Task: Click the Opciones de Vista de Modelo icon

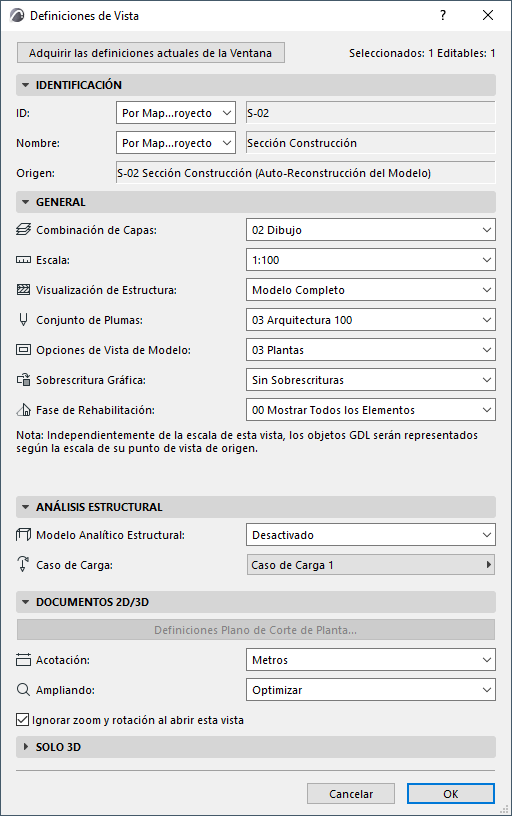Action: [x=23, y=350]
